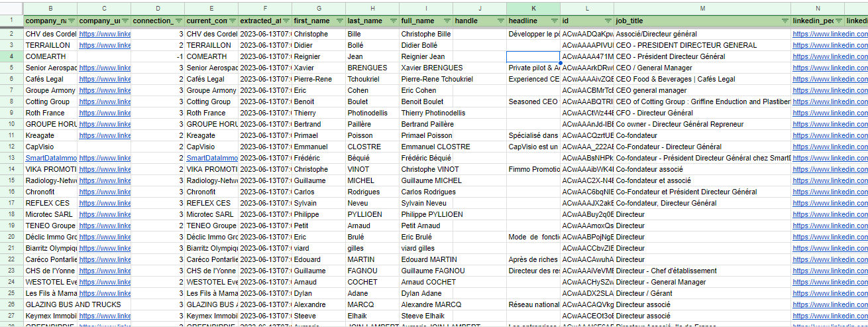
Task: Select row 4 by its row number
Action: click(11, 56)
